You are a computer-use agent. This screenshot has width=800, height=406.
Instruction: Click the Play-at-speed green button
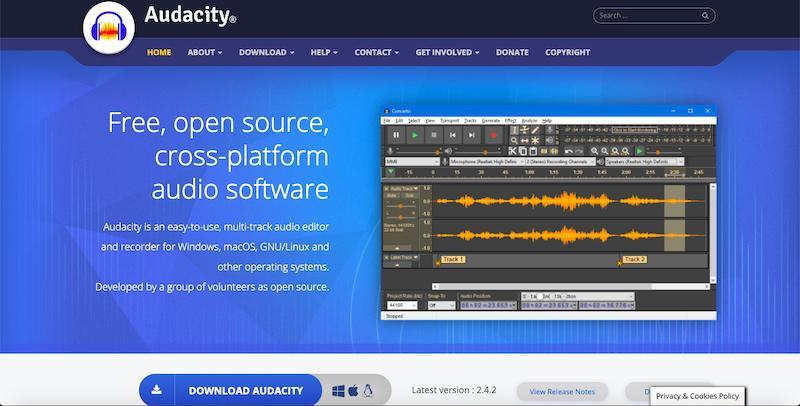click(x=640, y=151)
